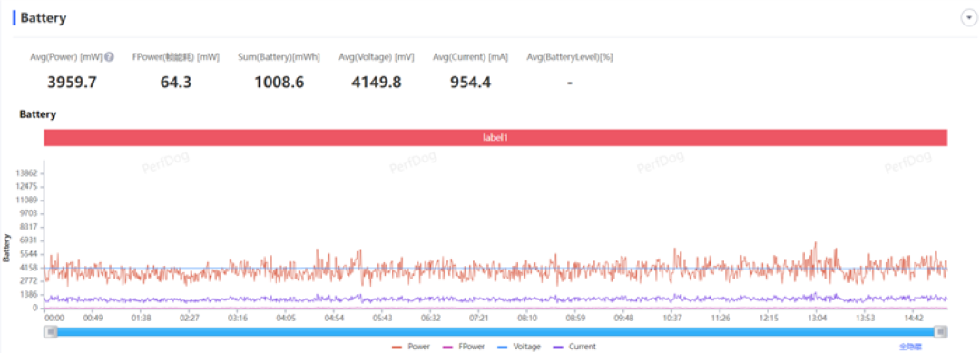The width and height of the screenshot is (980, 353).
Task: Collapse the Battery panel with the round arrow
Action: [967, 18]
